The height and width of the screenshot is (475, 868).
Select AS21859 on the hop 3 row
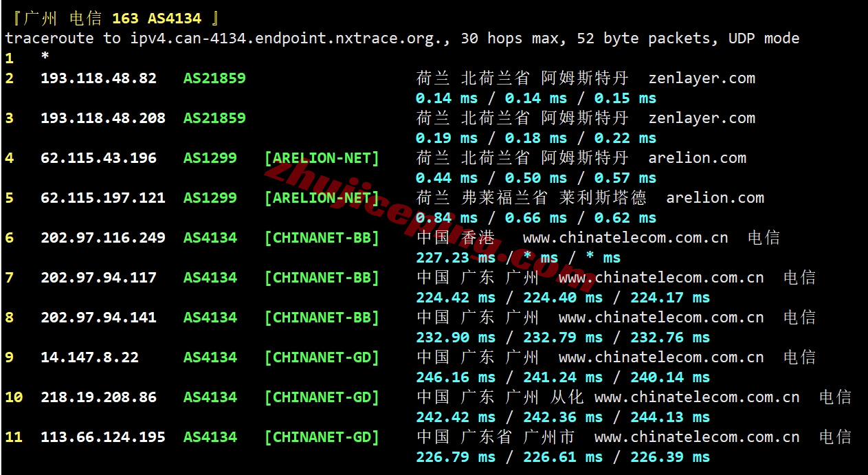(x=214, y=118)
